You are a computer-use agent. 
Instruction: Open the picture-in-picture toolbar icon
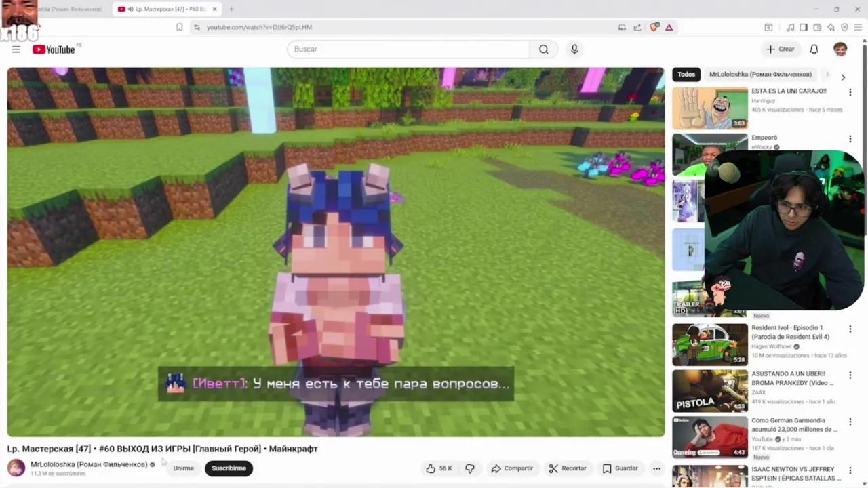tap(768, 27)
